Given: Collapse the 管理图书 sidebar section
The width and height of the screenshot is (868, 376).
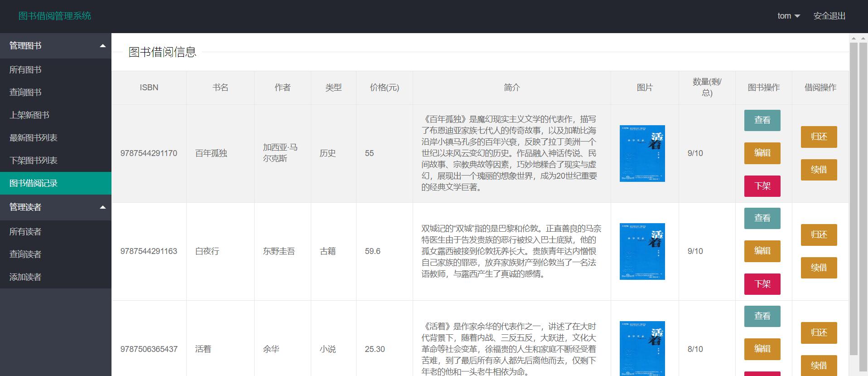Looking at the screenshot, I should (56, 46).
